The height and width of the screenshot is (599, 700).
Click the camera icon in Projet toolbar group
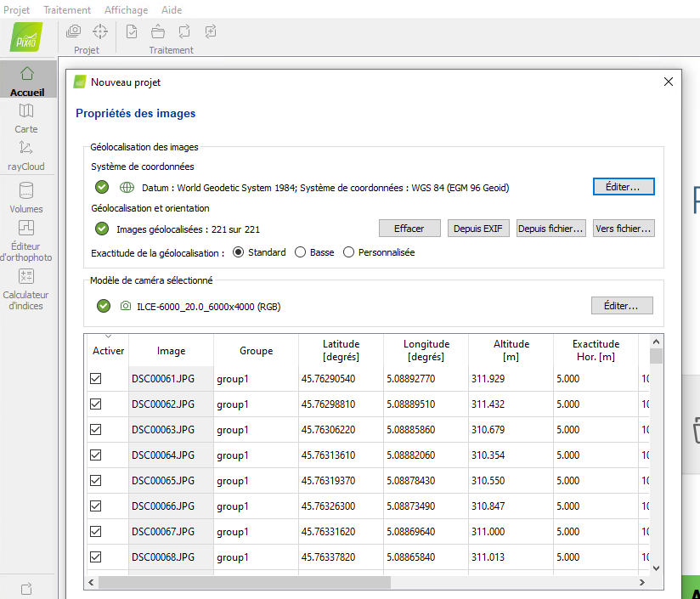[73, 31]
